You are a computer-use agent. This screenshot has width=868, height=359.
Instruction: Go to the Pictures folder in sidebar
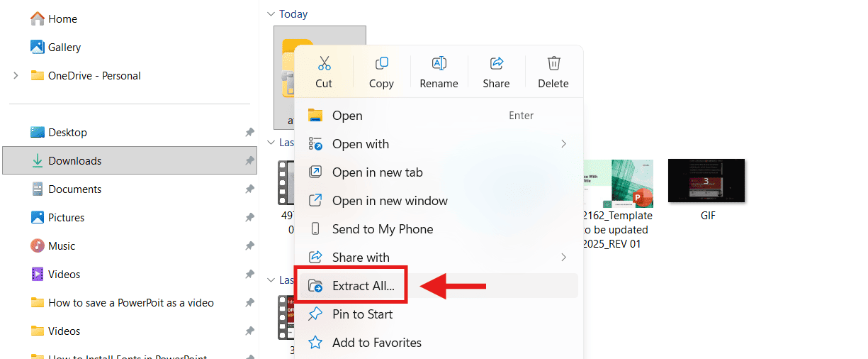point(66,218)
